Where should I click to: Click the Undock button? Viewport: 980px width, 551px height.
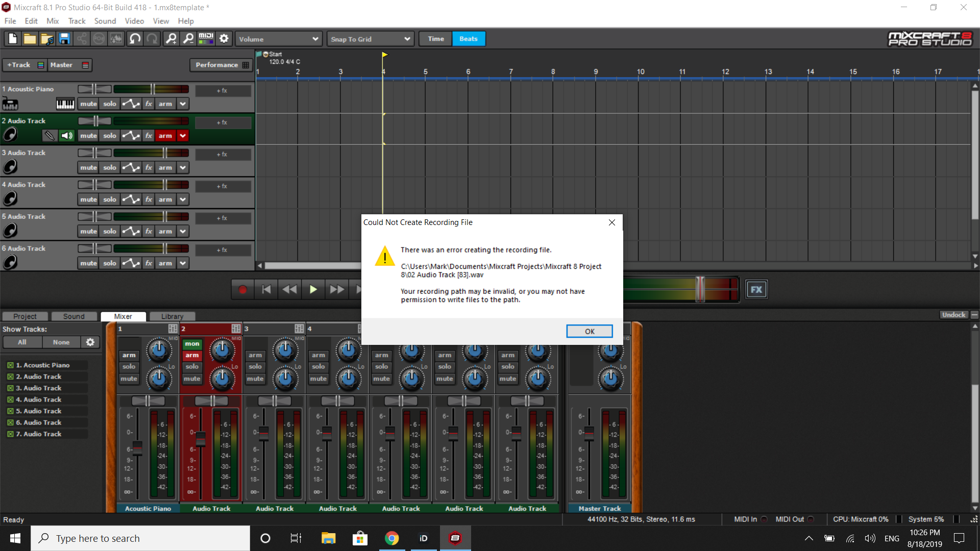953,315
